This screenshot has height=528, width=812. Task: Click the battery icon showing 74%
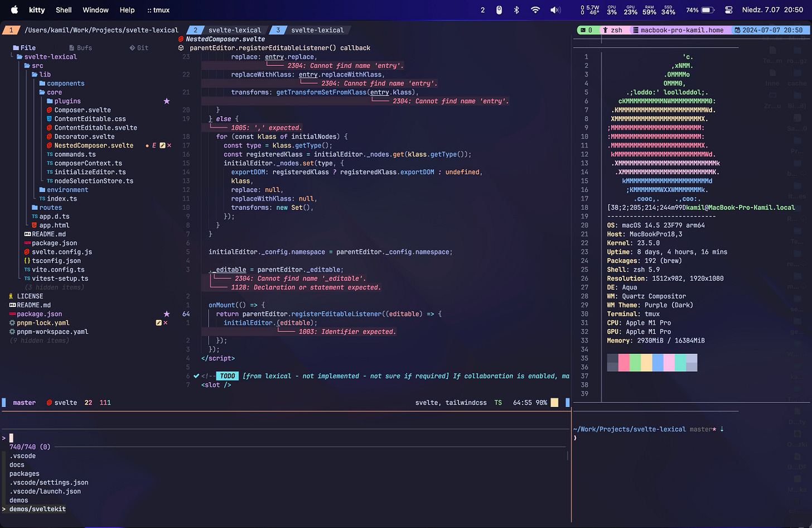tap(708, 9)
